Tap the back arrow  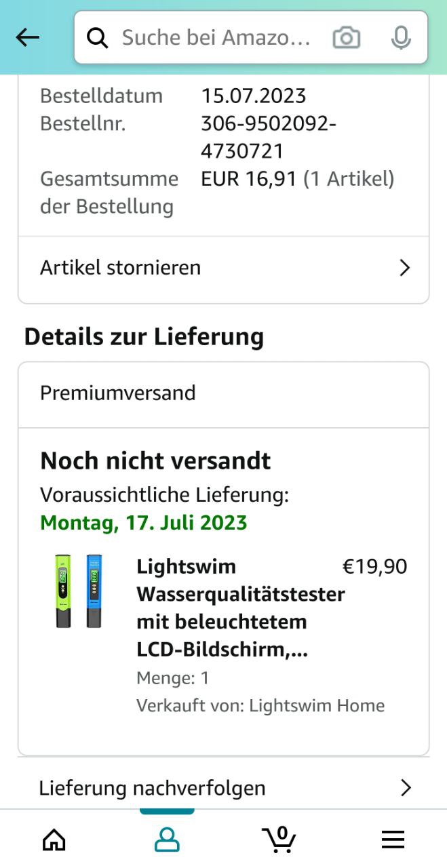(28, 38)
